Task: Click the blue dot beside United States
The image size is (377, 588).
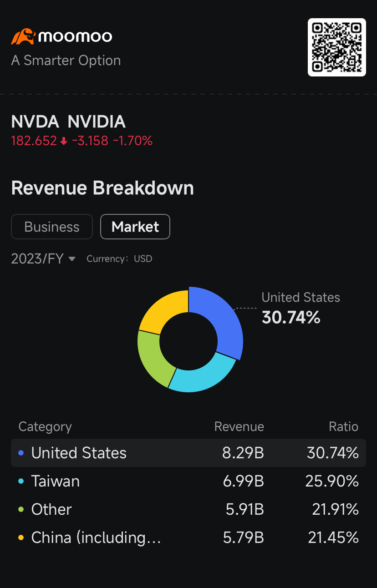Action: pyautogui.click(x=21, y=453)
